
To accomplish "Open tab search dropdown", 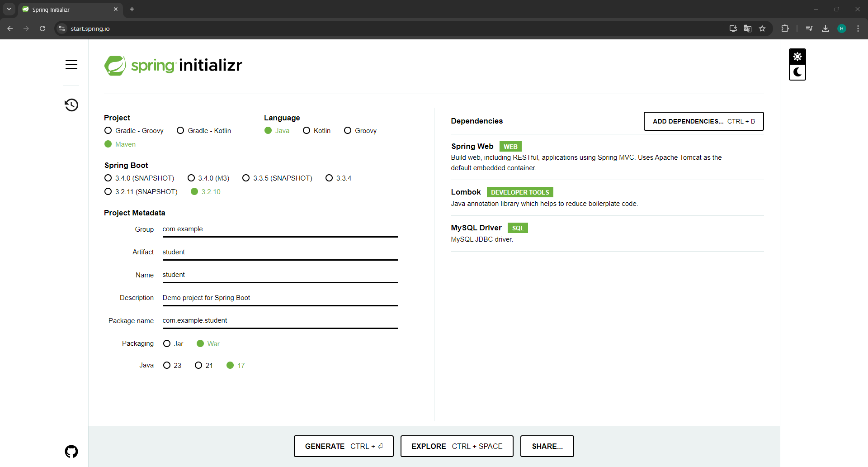I will pyautogui.click(x=9, y=9).
